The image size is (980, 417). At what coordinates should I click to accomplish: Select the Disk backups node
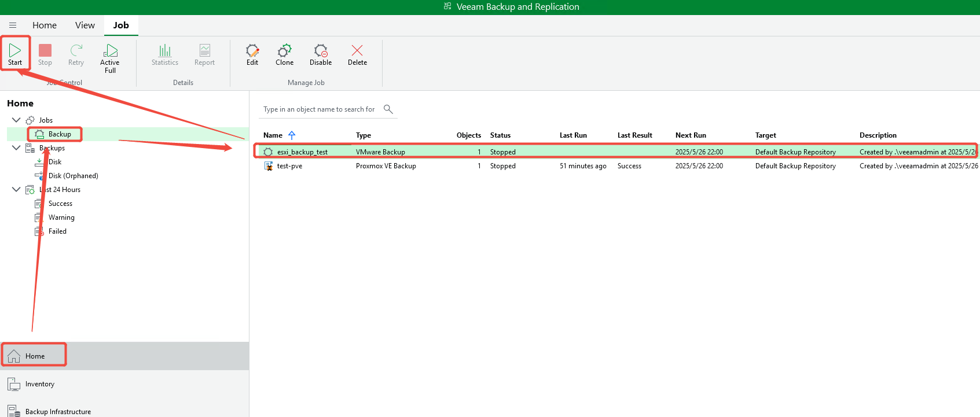55,162
